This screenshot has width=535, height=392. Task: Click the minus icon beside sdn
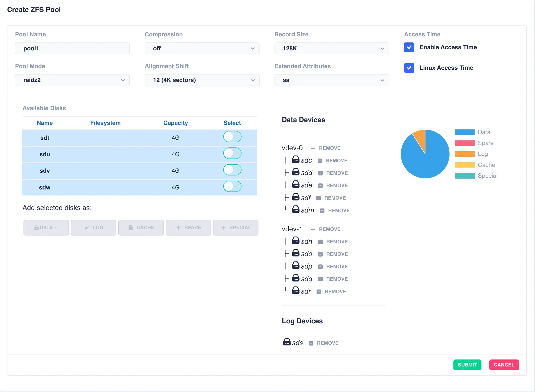(x=320, y=242)
